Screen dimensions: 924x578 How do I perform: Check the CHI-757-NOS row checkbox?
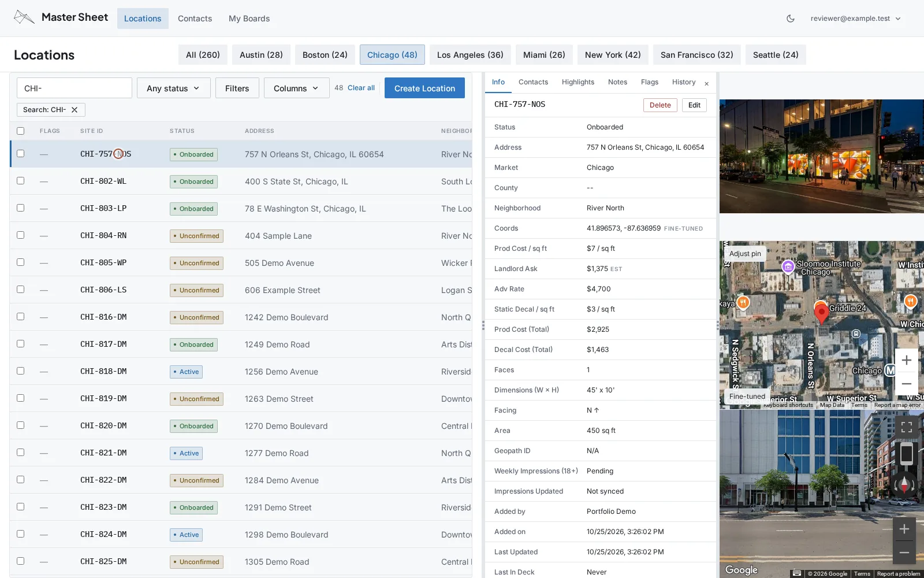21,154
